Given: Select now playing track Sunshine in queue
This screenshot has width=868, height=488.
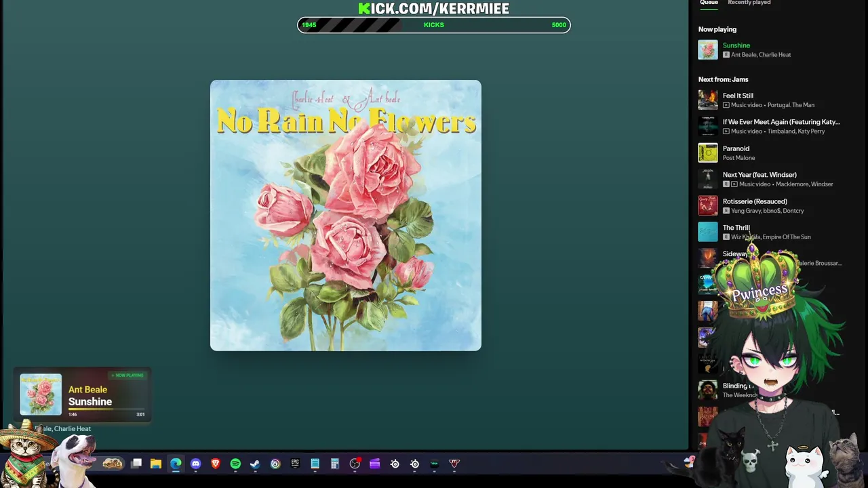Looking at the screenshot, I should click(736, 45).
